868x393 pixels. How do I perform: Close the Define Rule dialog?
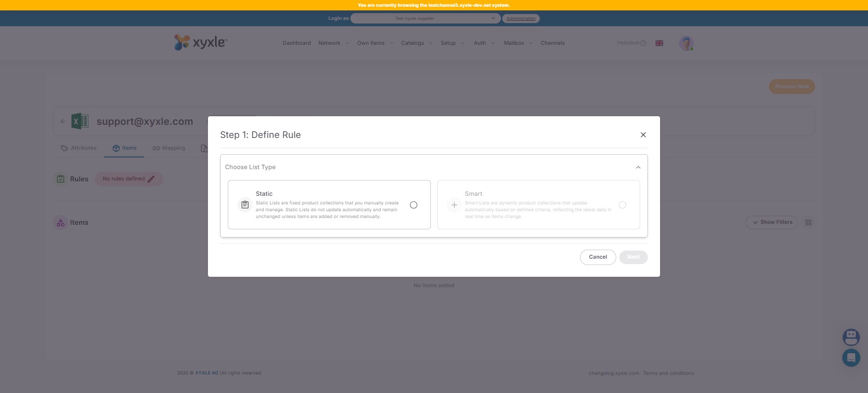(x=643, y=135)
